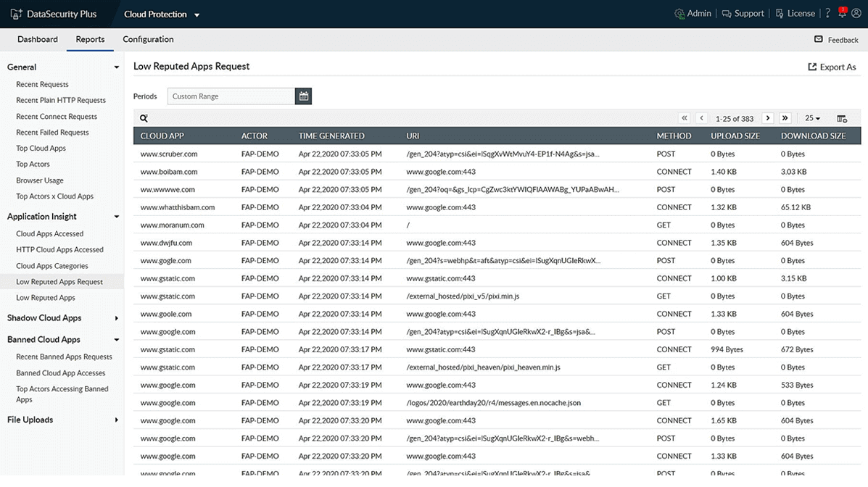Open the add column icon beside page size
The height and width of the screenshot is (487, 868).
tap(841, 117)
